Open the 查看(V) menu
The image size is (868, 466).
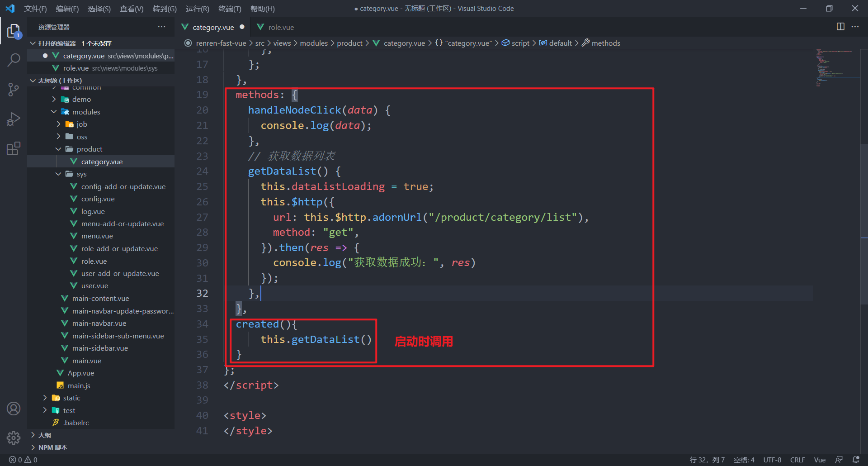[x=132, y=9]
